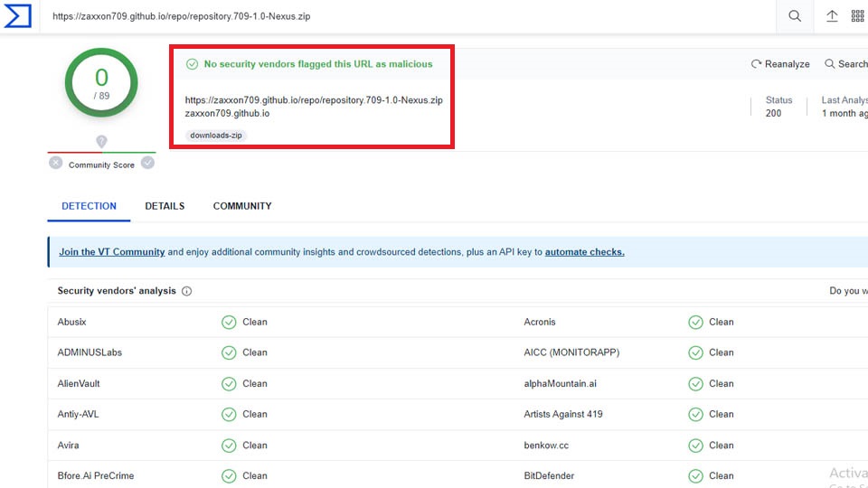Switch to the DETECTION tab

tap(89, 206)
